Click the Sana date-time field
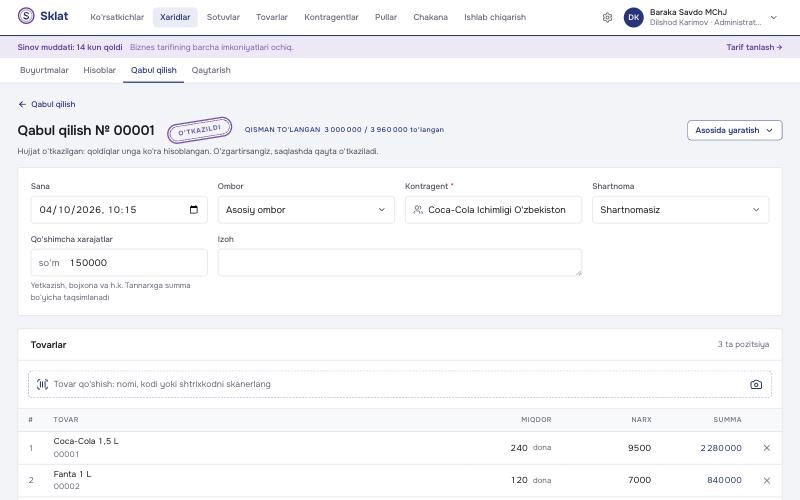Screen dimensions: 800x500 [119, 210]
